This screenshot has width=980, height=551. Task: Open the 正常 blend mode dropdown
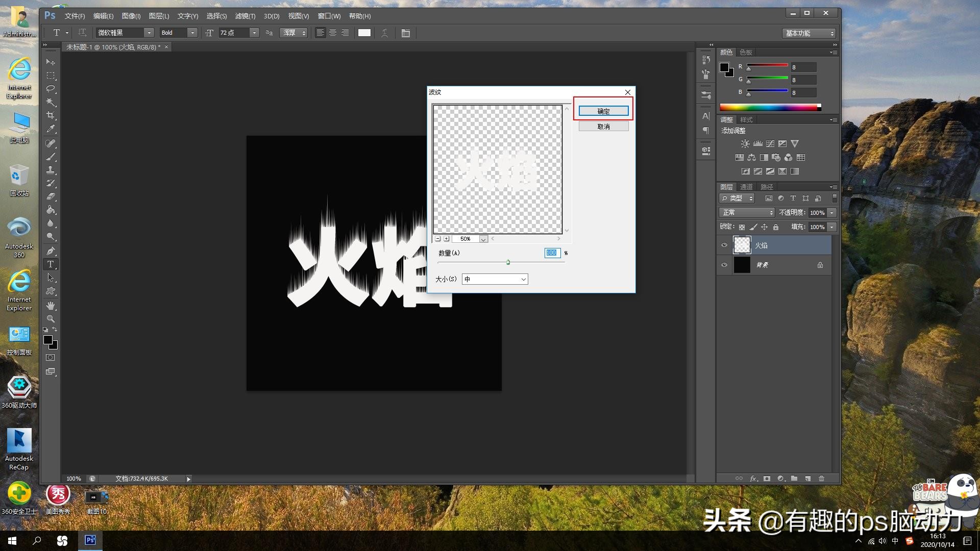[747, 213]
